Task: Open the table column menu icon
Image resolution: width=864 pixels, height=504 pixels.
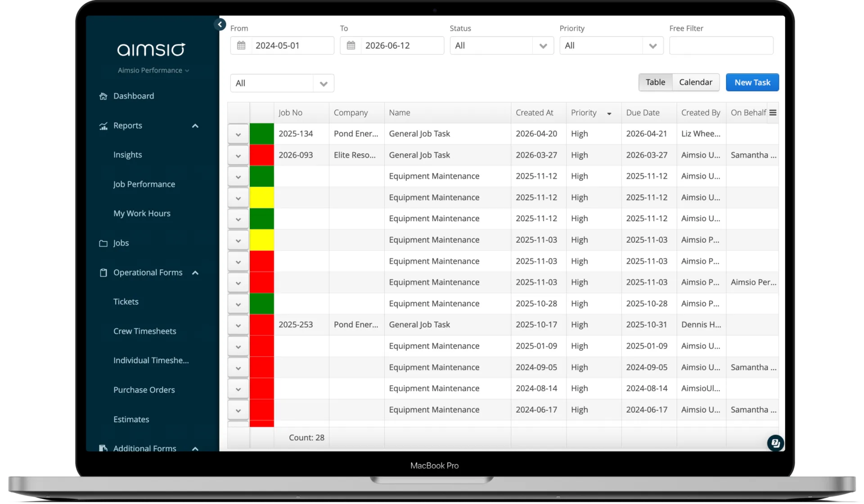Action: [x=773, y=112]
